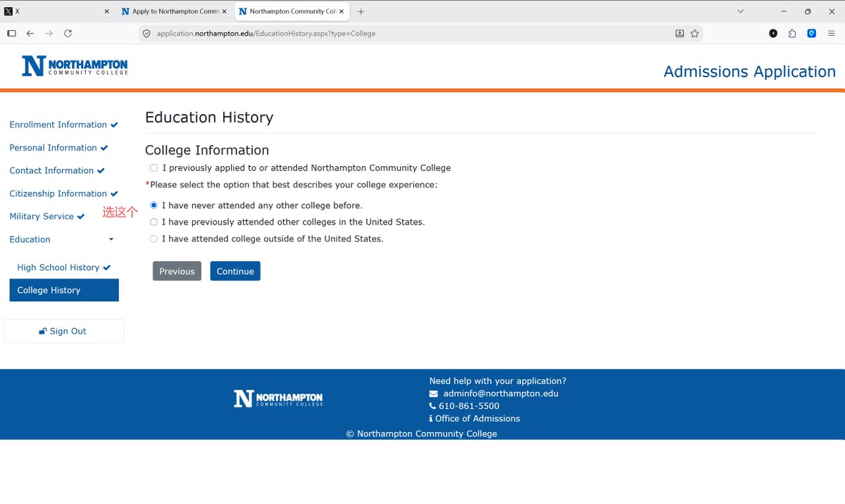Screen dimensions: 845x504
Task: Switch to the 'Apply to Northampton' tab
Action: point(174,11)
